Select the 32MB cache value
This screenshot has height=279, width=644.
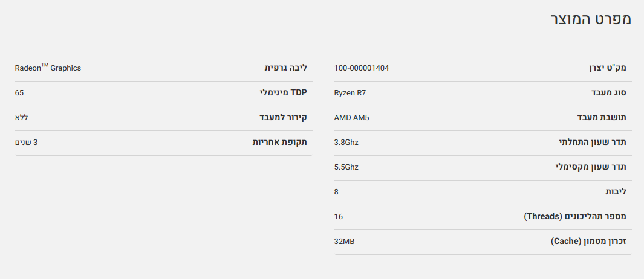[344, 242]
